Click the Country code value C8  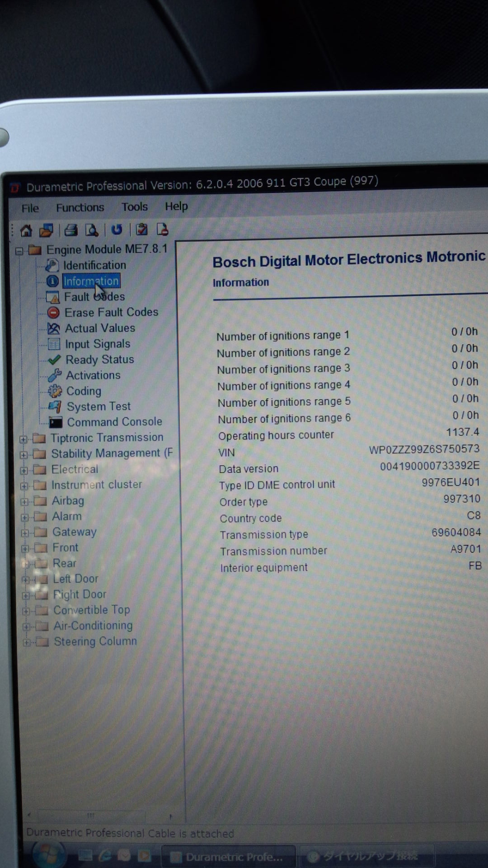tap(474, 516)
